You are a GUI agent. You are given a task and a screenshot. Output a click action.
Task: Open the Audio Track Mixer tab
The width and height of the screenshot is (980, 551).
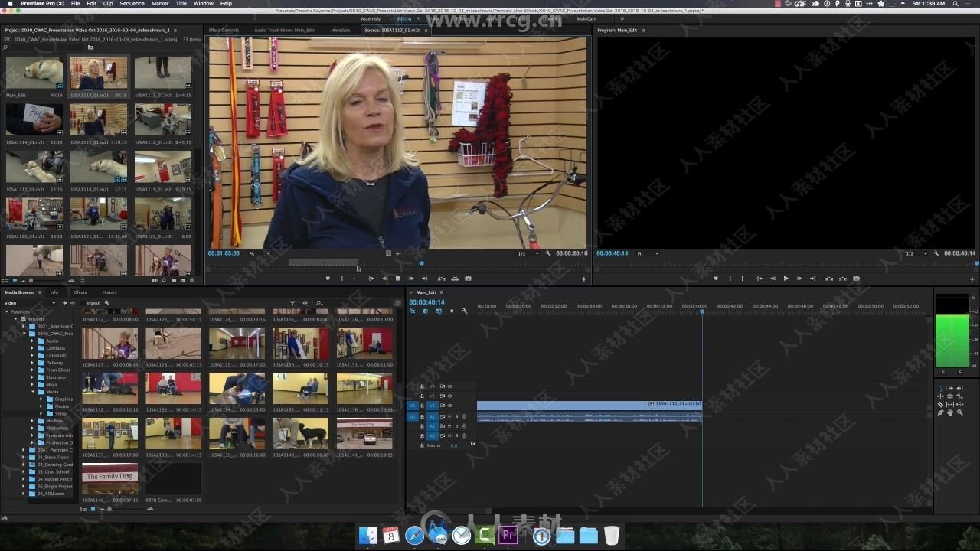[x=284, y=30]
